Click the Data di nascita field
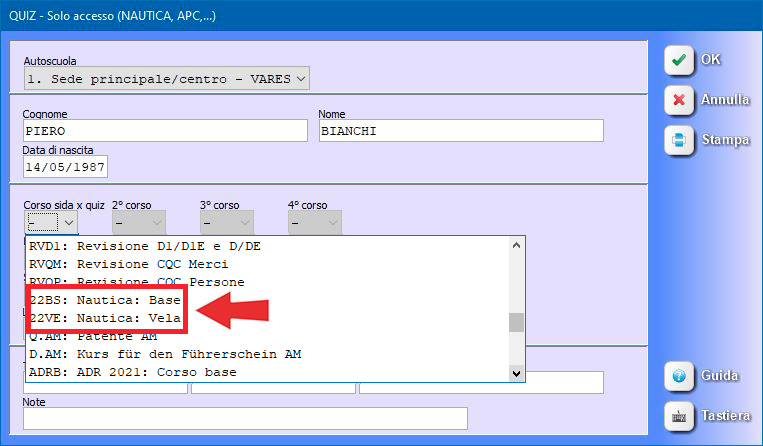The image size is (763, 446). (65, 167)
